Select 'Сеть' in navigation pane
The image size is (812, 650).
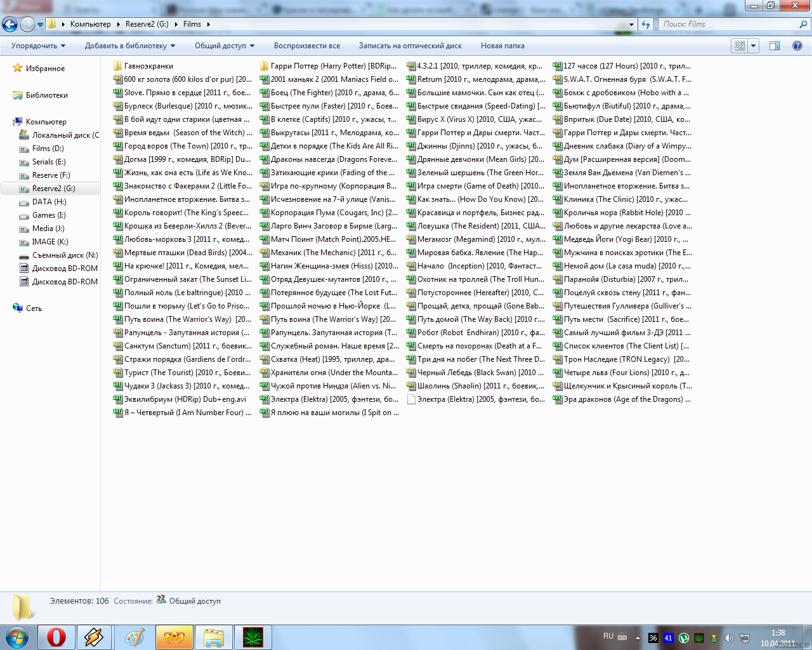34,308
